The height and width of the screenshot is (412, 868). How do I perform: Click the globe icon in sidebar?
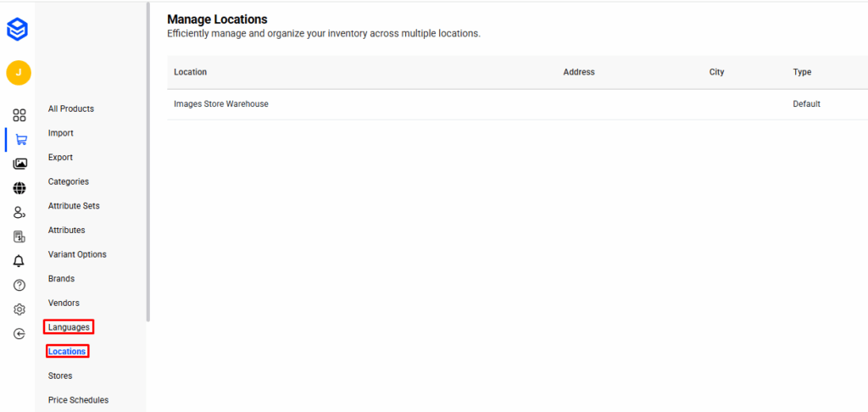tap(19, 188)
